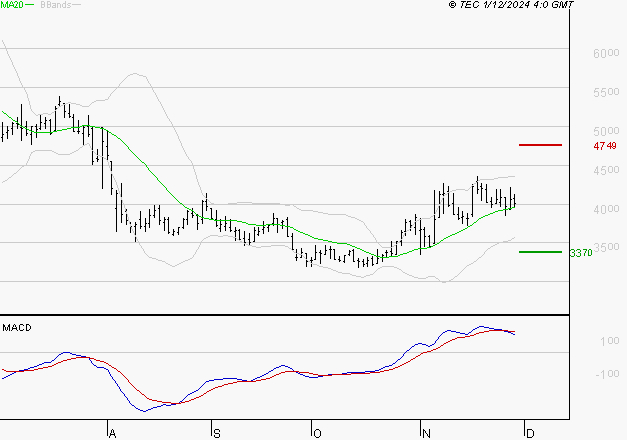The image size is (627, 440).
Task: Click the MACD -100 axis label
Action: (x=607, y=374)
